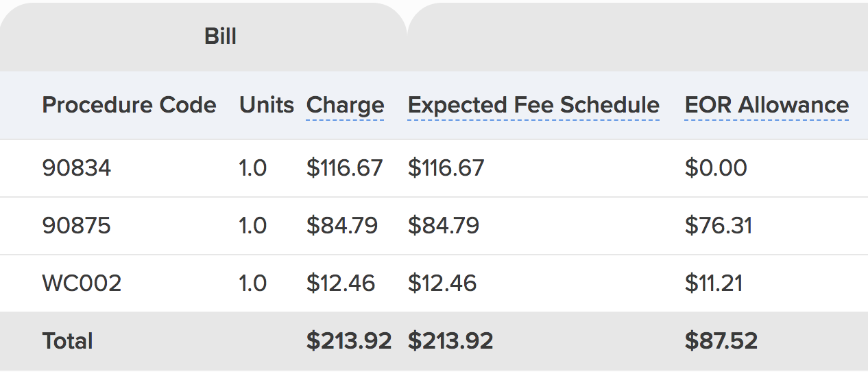Click the Charge column header link
Image resolution: width=868 pixels, height=372 pixels.
click(x=345, y=105)
